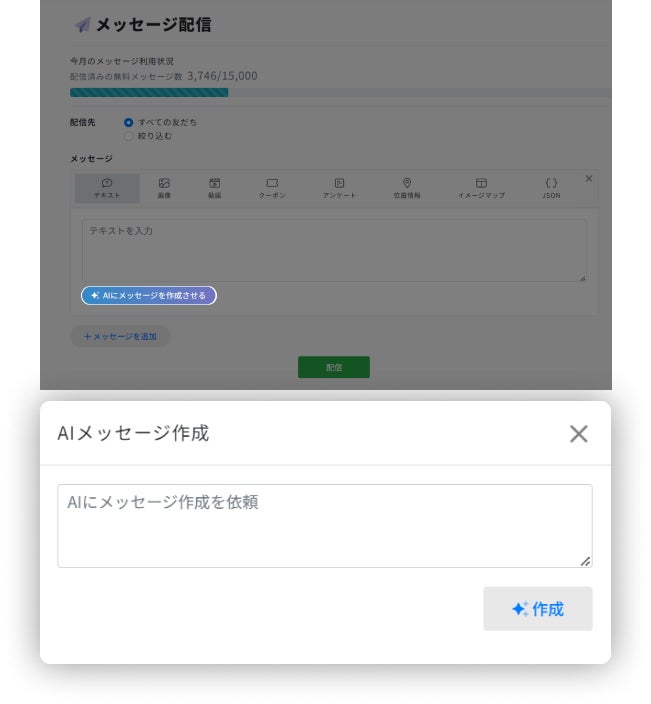Choose the クーポン coupon icon
651x704 pixels.
pyautogui.click(x=272, y=184)
